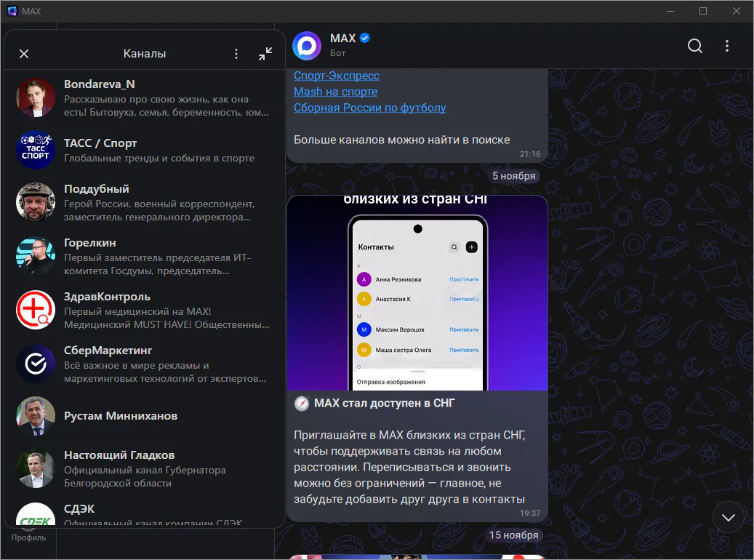Click the 5 ноября date separator

pos(513,176)
